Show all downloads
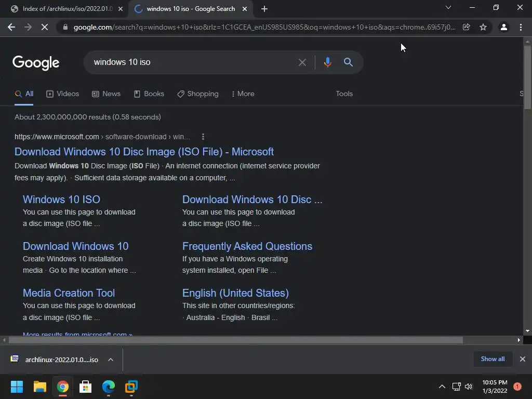532x399 pixels. point(493,359)
